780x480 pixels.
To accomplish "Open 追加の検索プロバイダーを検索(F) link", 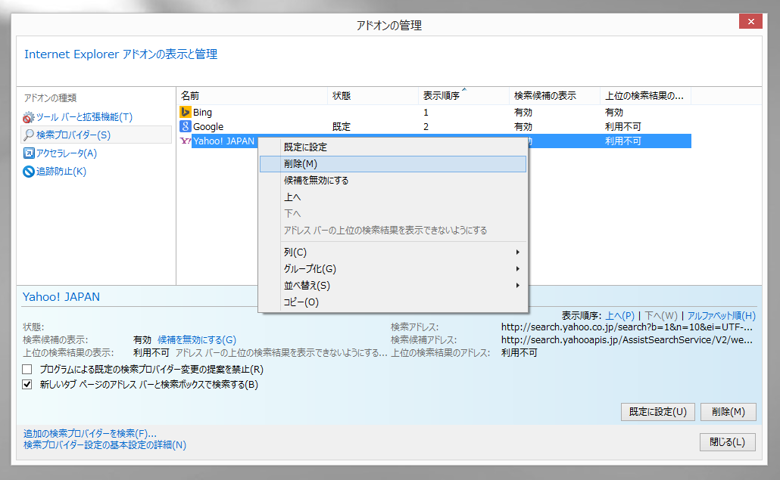I will point(90,434).
